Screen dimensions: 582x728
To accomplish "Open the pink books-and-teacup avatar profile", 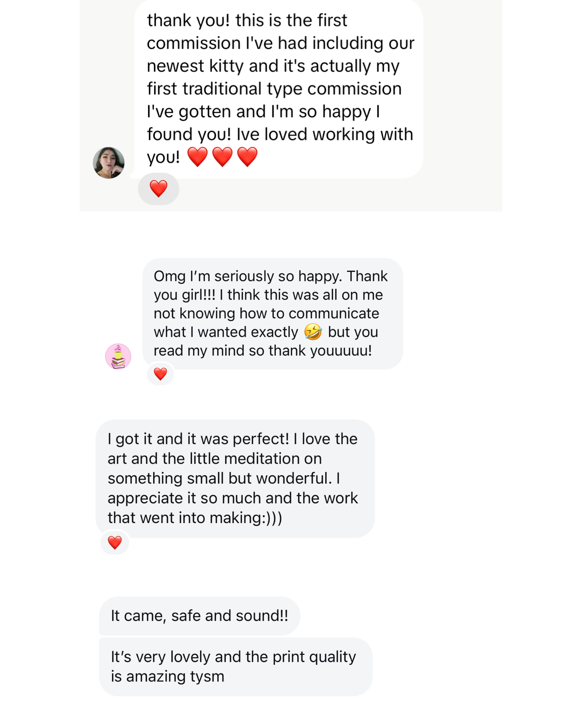I will point(118,356).
